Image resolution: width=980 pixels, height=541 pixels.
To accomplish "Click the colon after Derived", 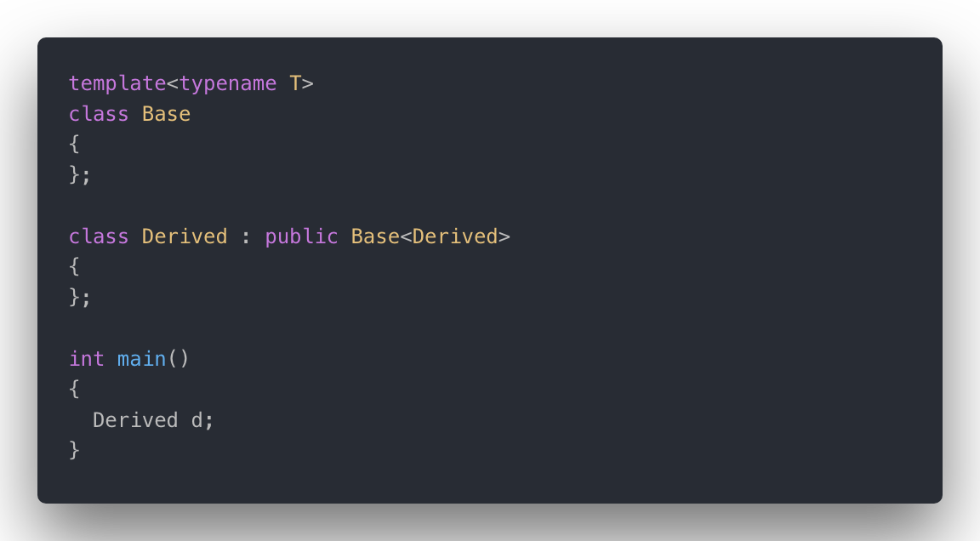I will pos(246,237).
